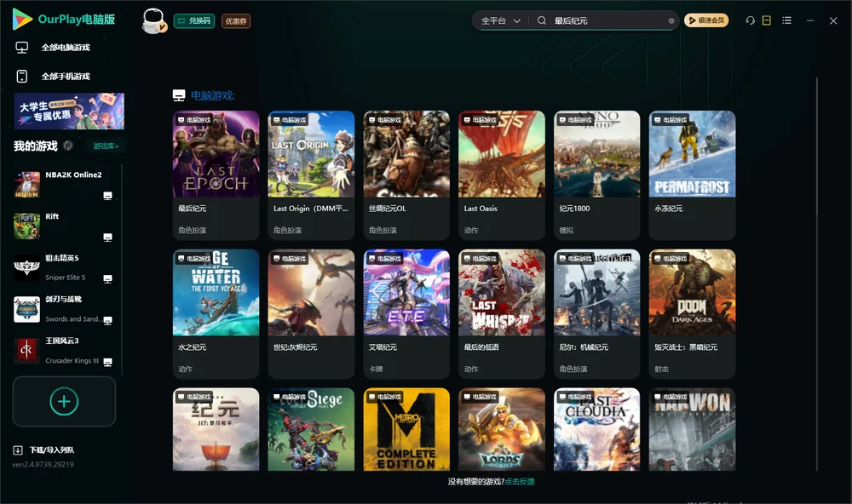Viewport: 852px width, 504px height.
Task: Click the search magnifier icon
Action: [x=542, y=20]
